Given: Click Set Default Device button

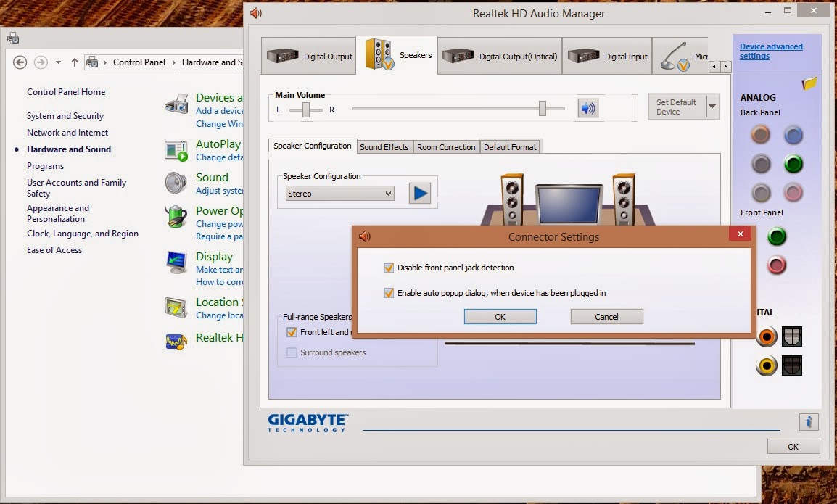Looking at the screenshot, I should tap(676, 107).
